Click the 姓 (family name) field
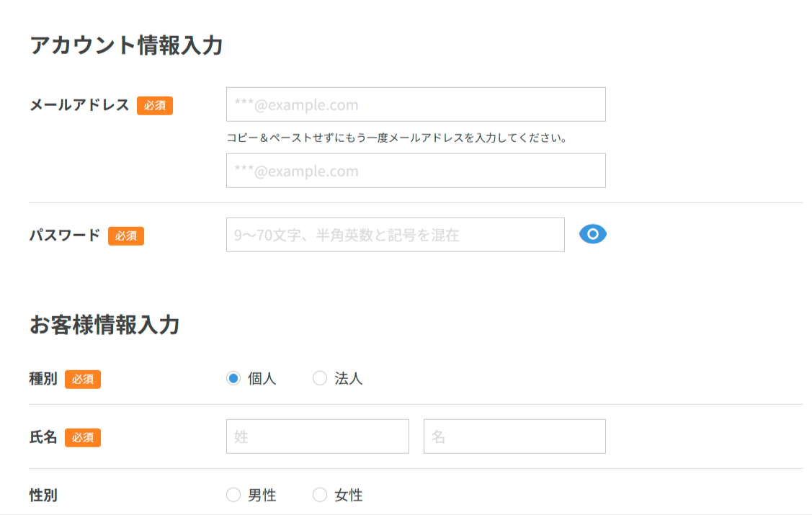Image resolution: width=812 pixels, height=515 pixels. pyautogui.click(x=317, y=436)
